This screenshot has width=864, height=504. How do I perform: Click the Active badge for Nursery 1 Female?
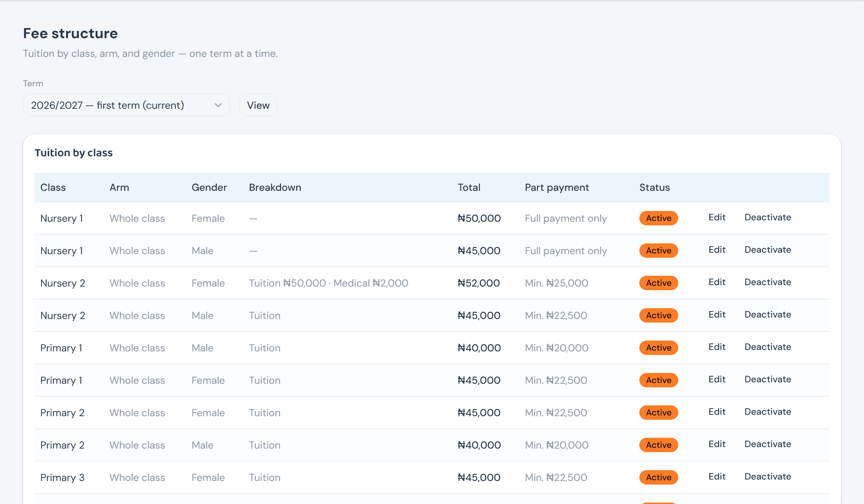658,218
